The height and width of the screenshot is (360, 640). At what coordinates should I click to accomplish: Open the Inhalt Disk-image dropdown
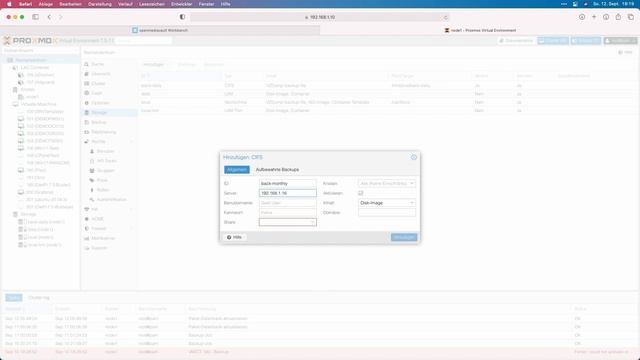click(x=411, y=203)
